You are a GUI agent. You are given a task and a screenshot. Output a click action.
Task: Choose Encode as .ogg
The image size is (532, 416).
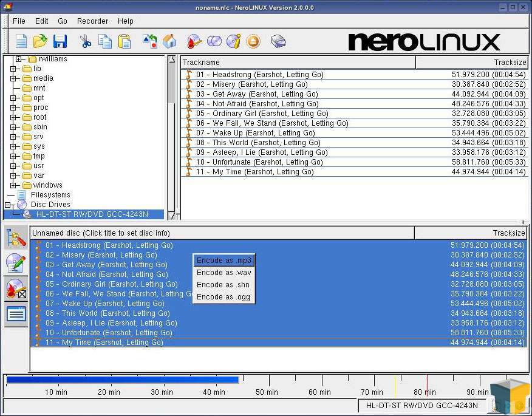[224, 297]
